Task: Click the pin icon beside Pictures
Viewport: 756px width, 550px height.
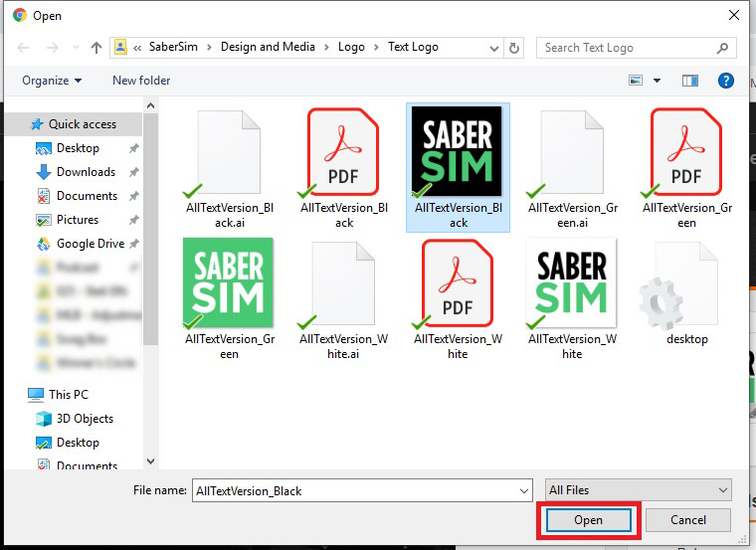Action: click(133, 220)
